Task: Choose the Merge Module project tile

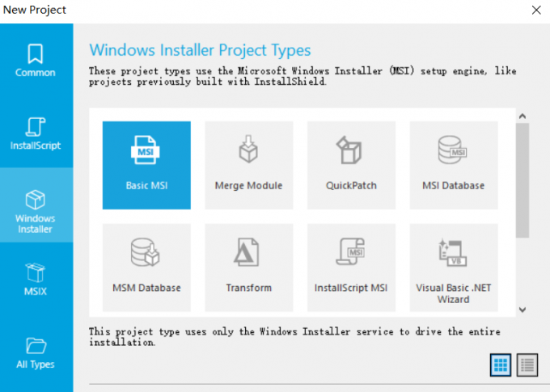Action: 249,165
